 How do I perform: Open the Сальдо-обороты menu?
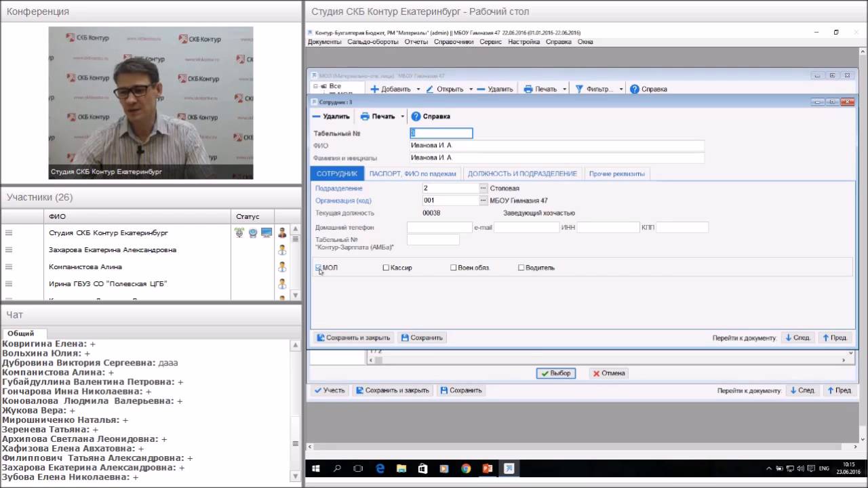373,41
